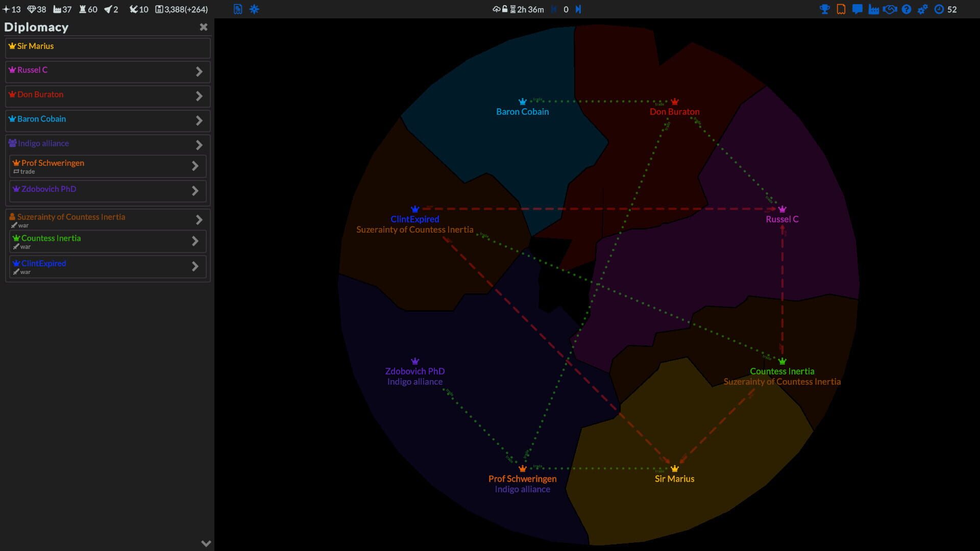Expand the Indigo alliance group
980x551 pixels.
coord(200,145)
